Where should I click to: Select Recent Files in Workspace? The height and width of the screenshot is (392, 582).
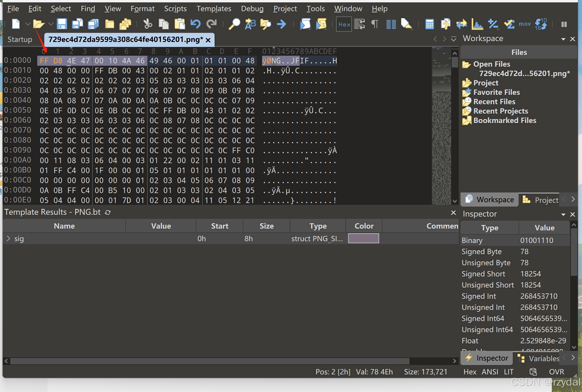tap(494, 102)
